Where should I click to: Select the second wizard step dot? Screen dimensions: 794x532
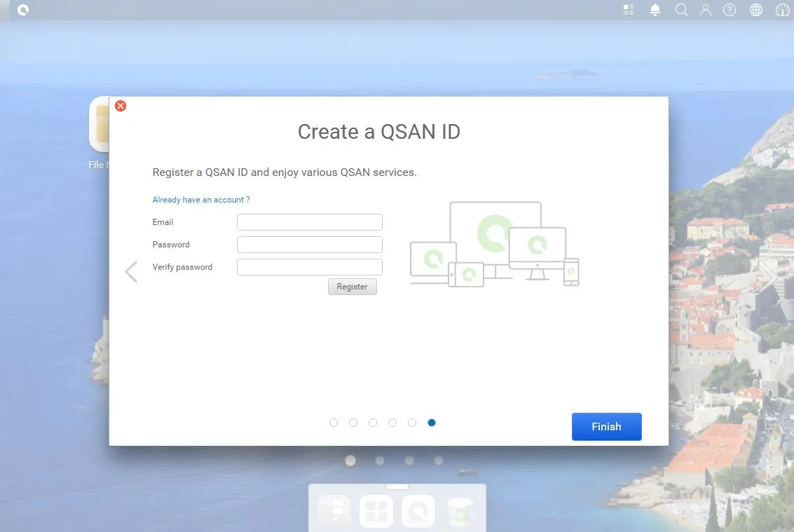[x=353, y=423]
